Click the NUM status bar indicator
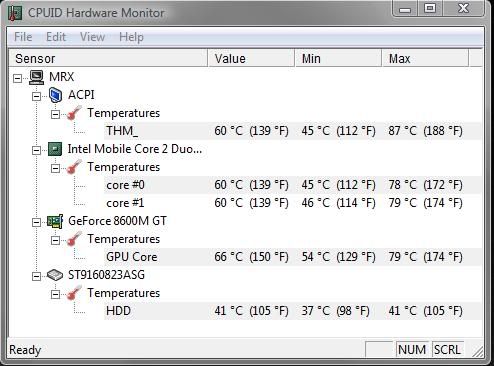 pos(412,350)
